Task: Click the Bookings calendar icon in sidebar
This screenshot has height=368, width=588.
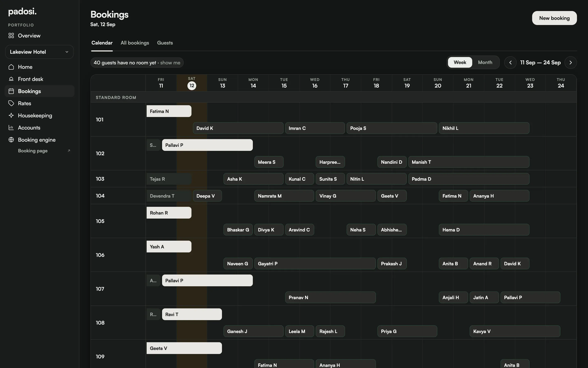Action: pyautogui.click(x=11, y=91)
